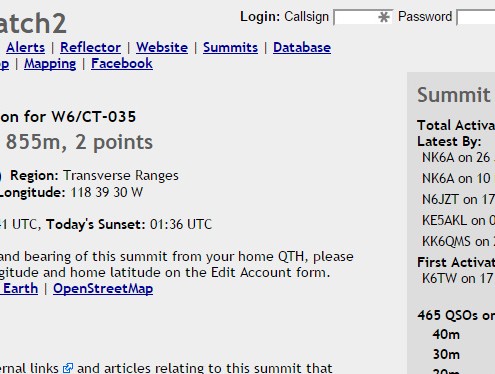Focus the Password input field
This screenshot has height=374, width=495.
point(476,17)
